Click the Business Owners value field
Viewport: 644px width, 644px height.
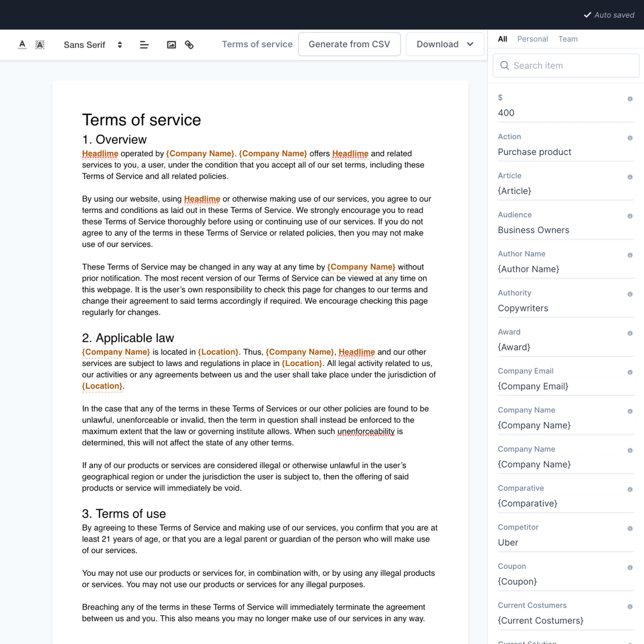pyautogui.click(x=566, y=230)
